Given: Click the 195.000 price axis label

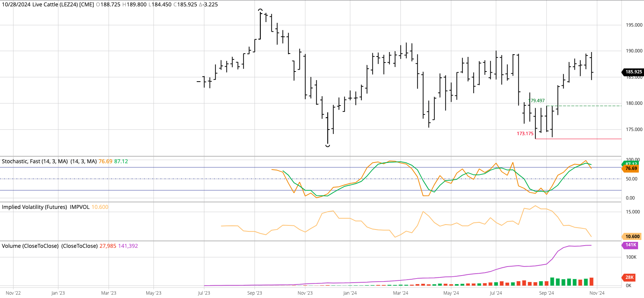Looking at the screenshot, I should 634,25.
